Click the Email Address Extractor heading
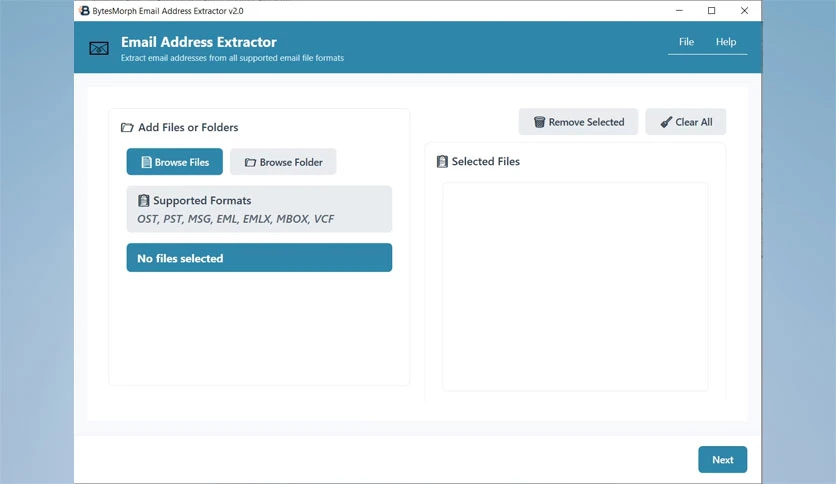 click(199, 42)
